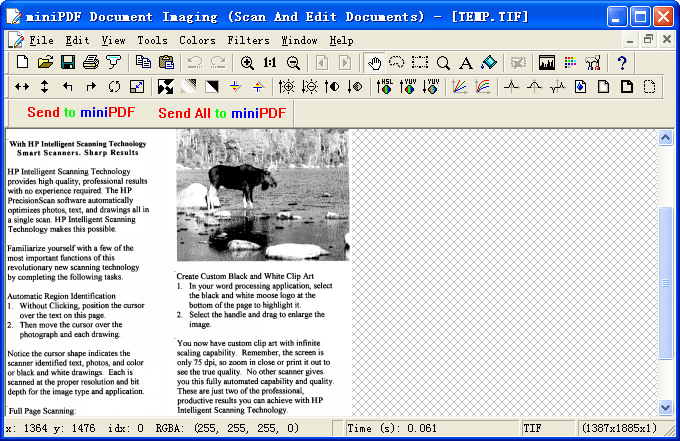The height and width of the screenshot is (441, 680).
Task: Increase YUV with the up-arrow YUV icon
Action: (x=408, y=87)
